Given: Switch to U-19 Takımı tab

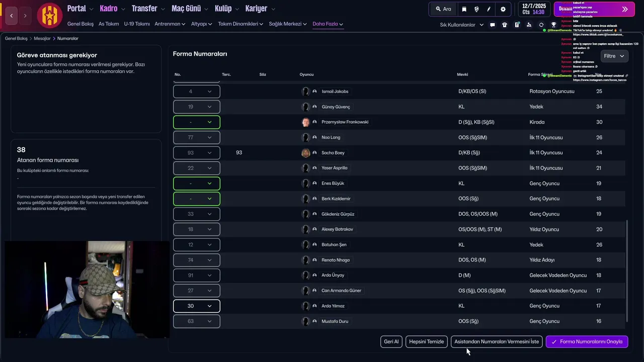Looking at the screenshot, I should click(x=137, y=24).
